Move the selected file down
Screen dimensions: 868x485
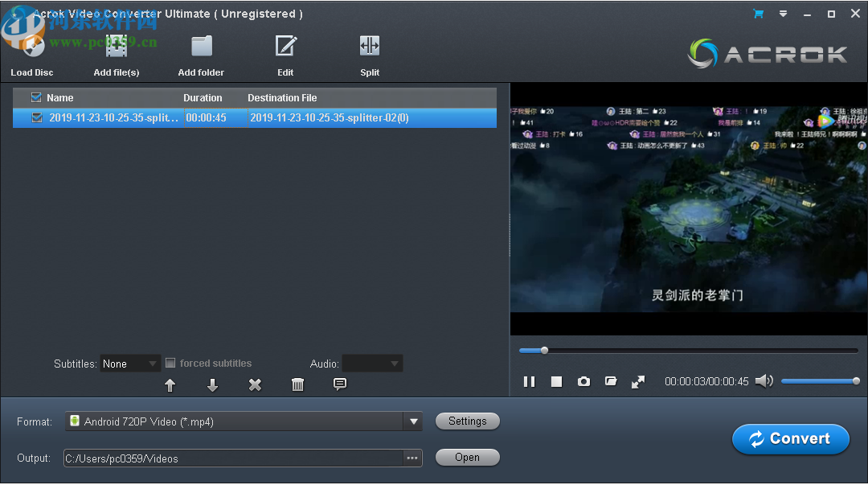point(212,385)
